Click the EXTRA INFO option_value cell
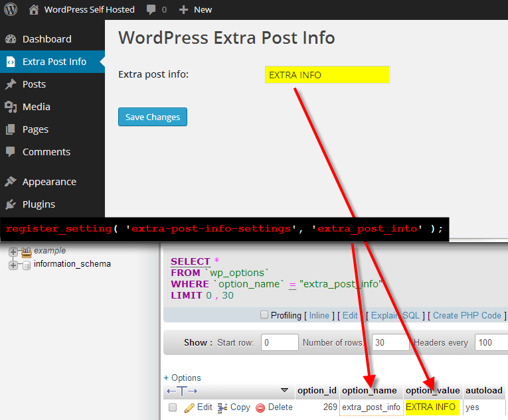The height and width of the screenshot is (420, 508). point(432,407)
